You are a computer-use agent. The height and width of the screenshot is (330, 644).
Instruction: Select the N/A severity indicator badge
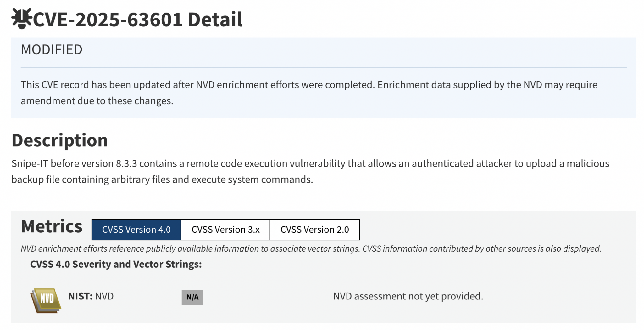pyautogui.click(x=193, y=297)
